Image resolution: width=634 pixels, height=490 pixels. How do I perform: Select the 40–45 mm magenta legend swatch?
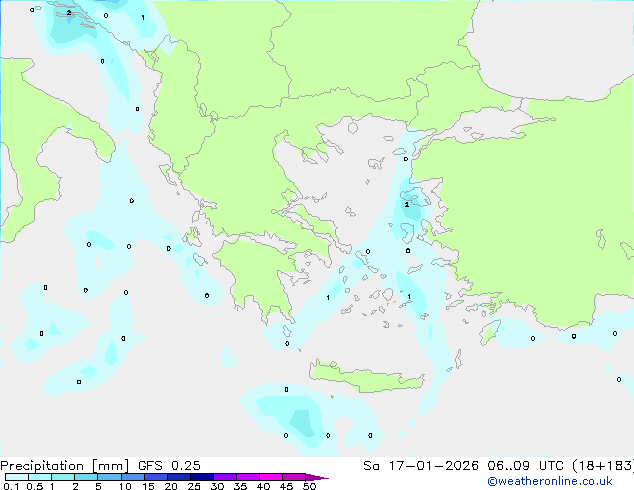coord(271,477)
